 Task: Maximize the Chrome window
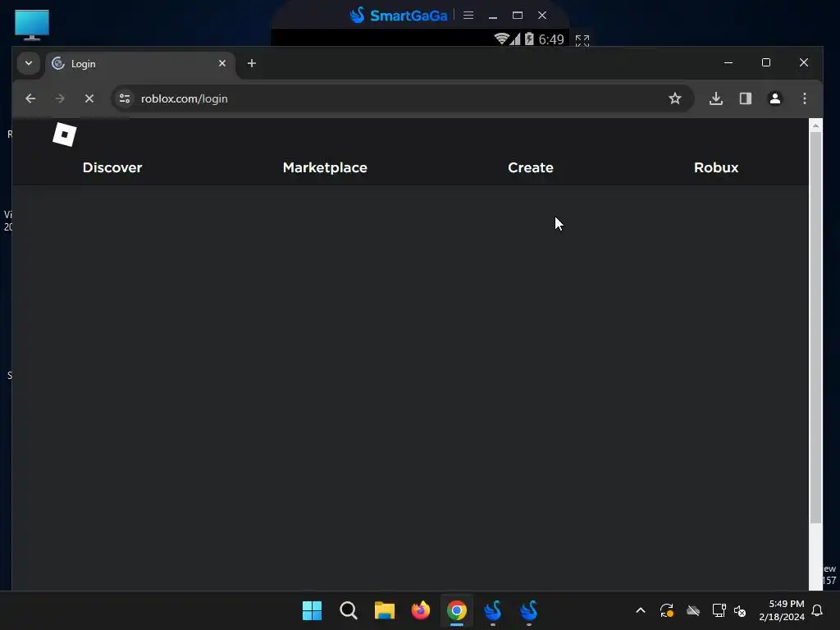pos(766,62)
